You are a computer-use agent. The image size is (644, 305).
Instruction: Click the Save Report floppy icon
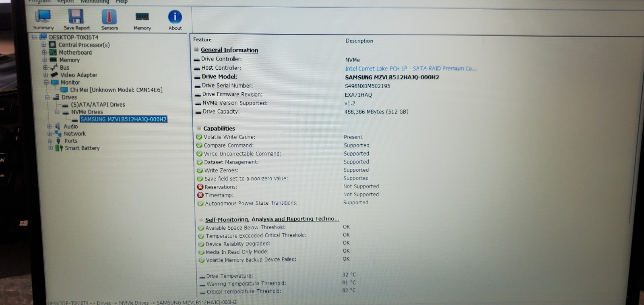click(x=76, y=20)
